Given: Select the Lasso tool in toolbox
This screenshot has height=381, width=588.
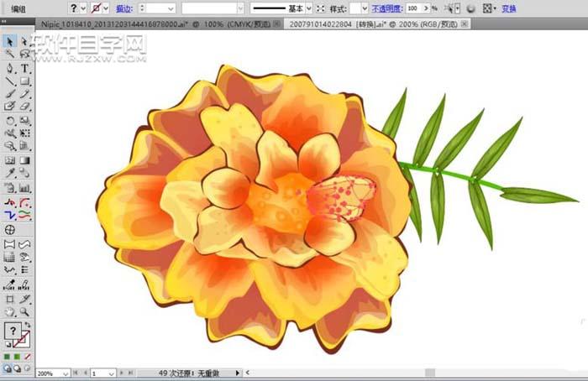Looking at the screenshot, I should point(25,55).
